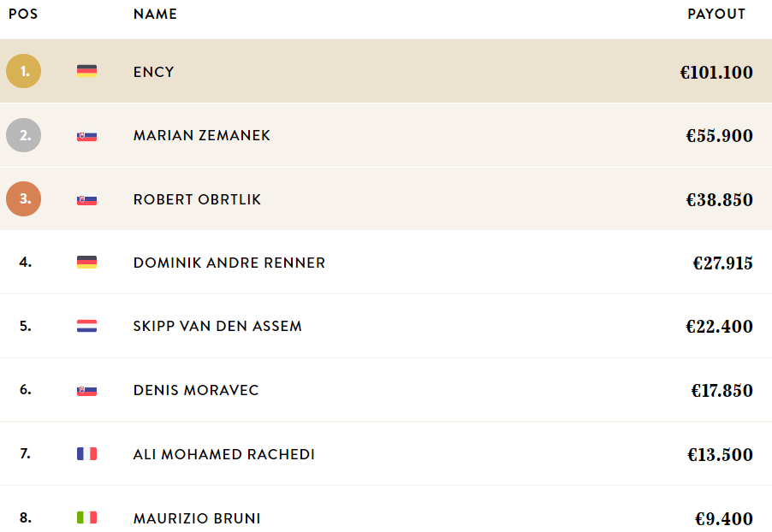This screenshot has width=772, height=532.
Task: Select the Dominik Andre Renner name
Action: point(229,263)
